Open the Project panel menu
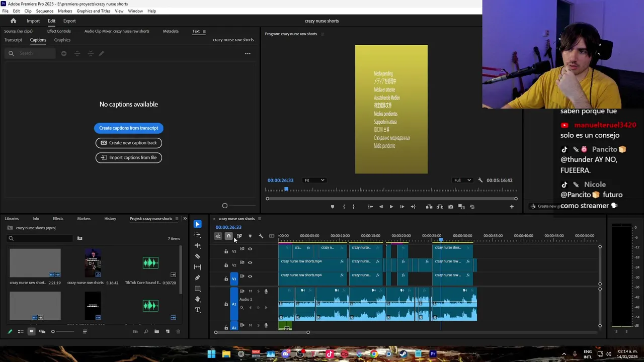Screen dimensions: 644x362 pos(177,219)
